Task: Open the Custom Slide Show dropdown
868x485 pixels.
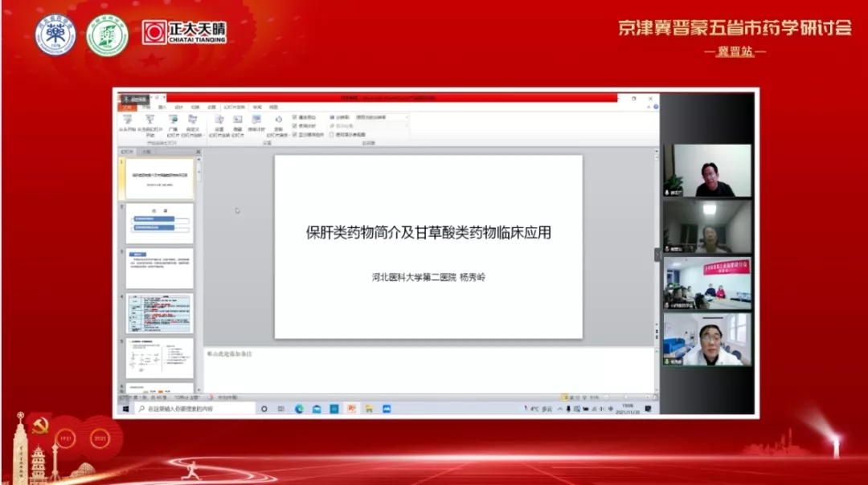Action: 193,125
